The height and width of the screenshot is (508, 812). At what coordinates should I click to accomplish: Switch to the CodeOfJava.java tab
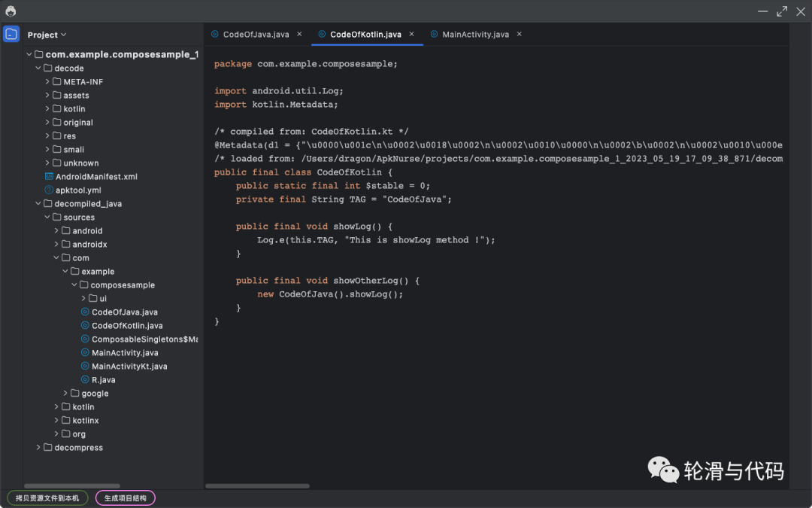[x=256, y=35]
